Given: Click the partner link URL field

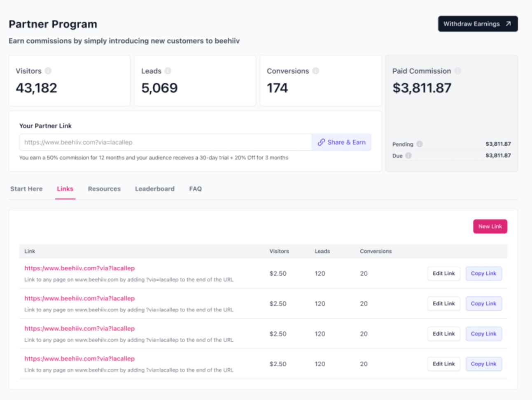Looking at the screenshot, I should tap(166, 142).
